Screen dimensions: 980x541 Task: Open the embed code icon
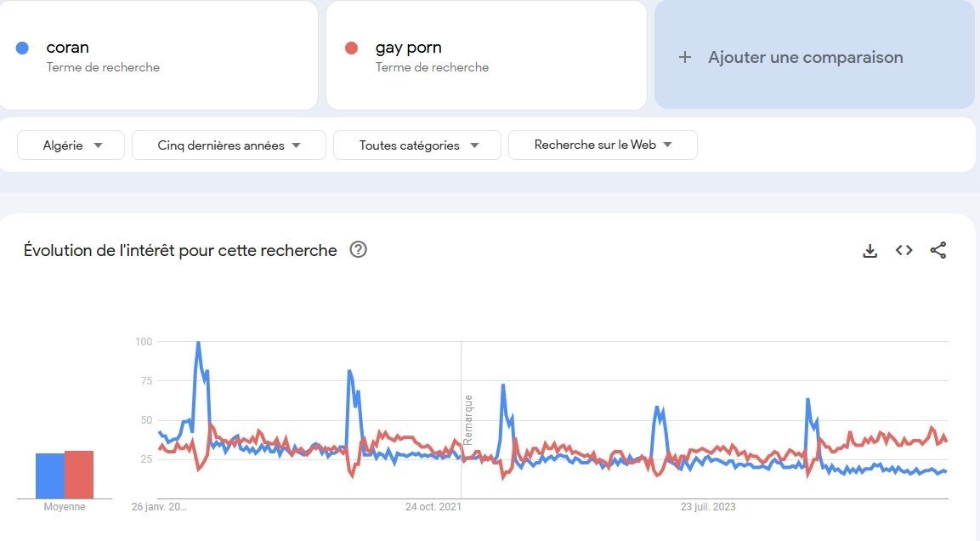(904, 250)
